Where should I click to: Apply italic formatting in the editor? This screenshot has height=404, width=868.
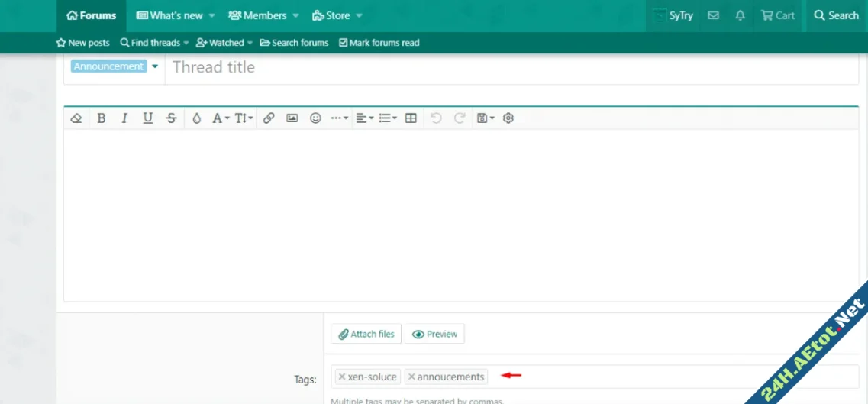(x=124, y=118)
